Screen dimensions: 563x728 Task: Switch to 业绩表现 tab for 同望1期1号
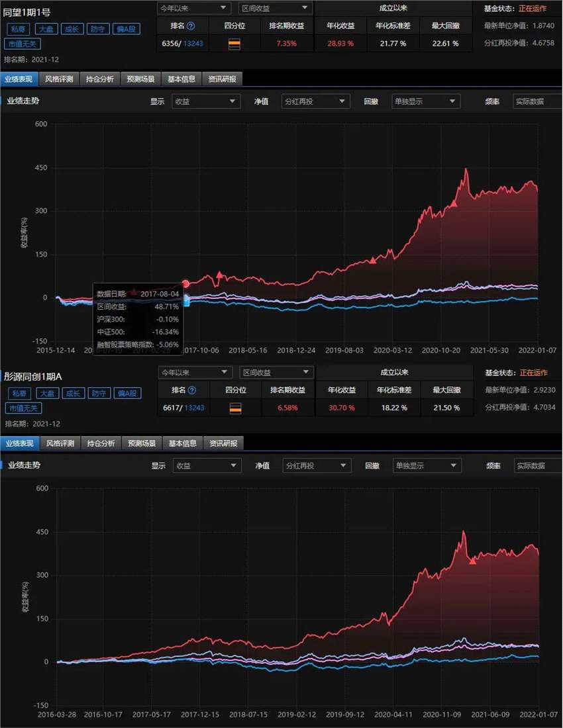coord(19,79)
